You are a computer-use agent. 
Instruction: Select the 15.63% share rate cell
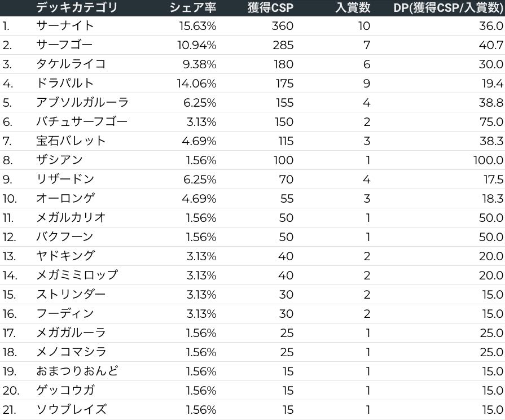click(198, 26)
